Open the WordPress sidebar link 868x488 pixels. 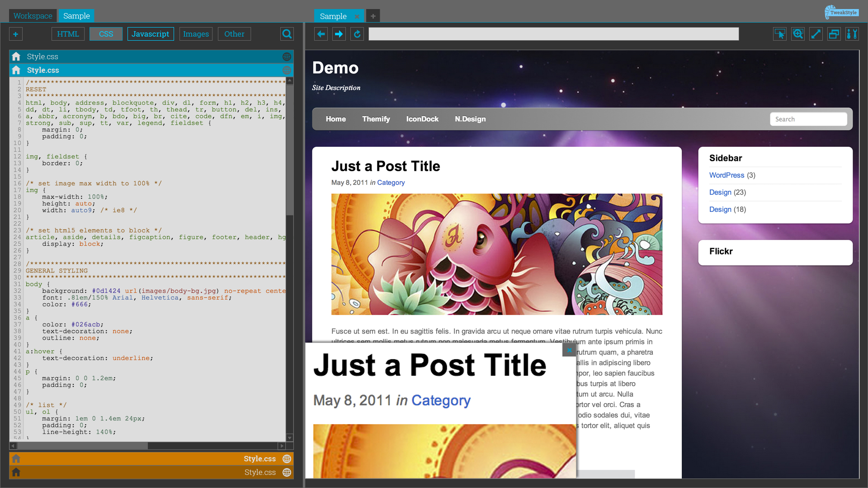pyautogui.click(x=726, y=175)
